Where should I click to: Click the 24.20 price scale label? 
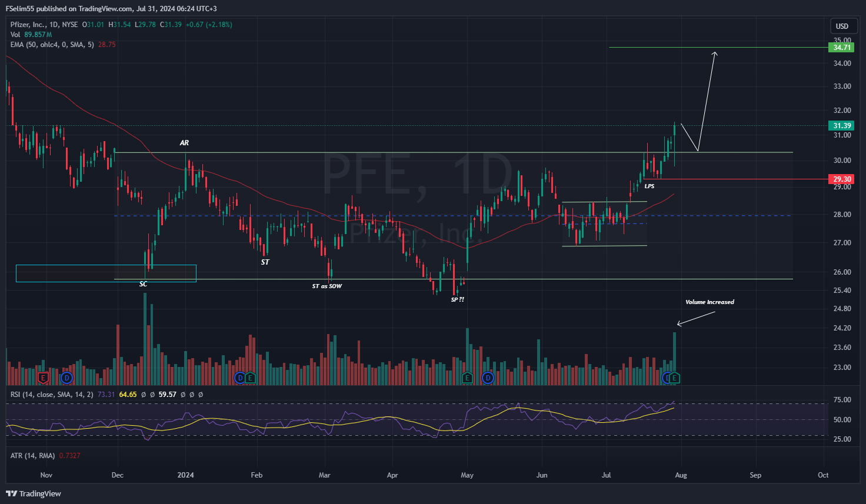(x=842, y=328)
